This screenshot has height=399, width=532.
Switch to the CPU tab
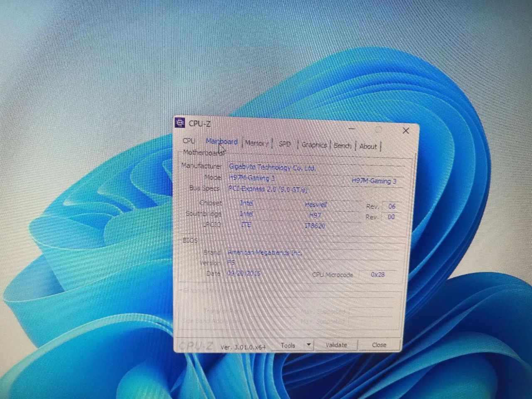(189, 140)
